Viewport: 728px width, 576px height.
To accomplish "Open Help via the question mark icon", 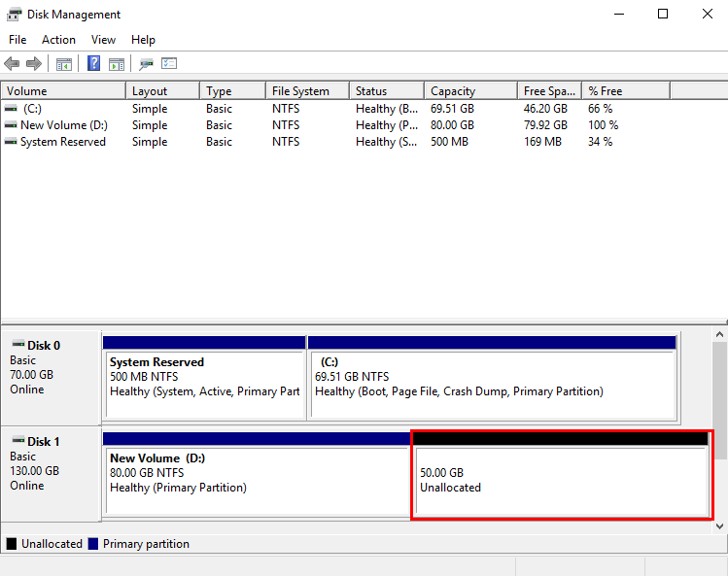I will point(93,63).
